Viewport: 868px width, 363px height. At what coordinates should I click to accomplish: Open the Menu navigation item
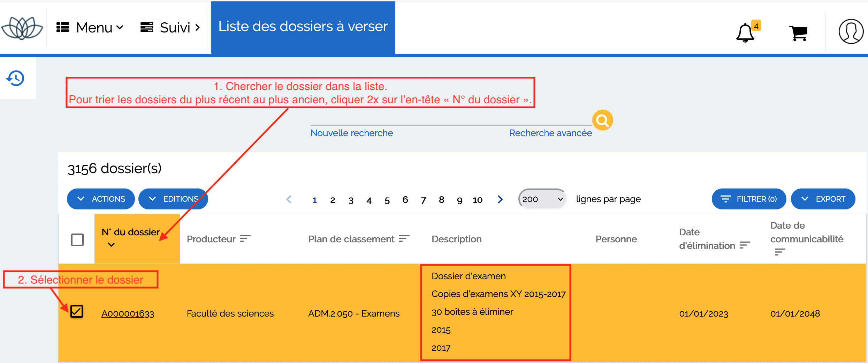[x=90, y=28]
